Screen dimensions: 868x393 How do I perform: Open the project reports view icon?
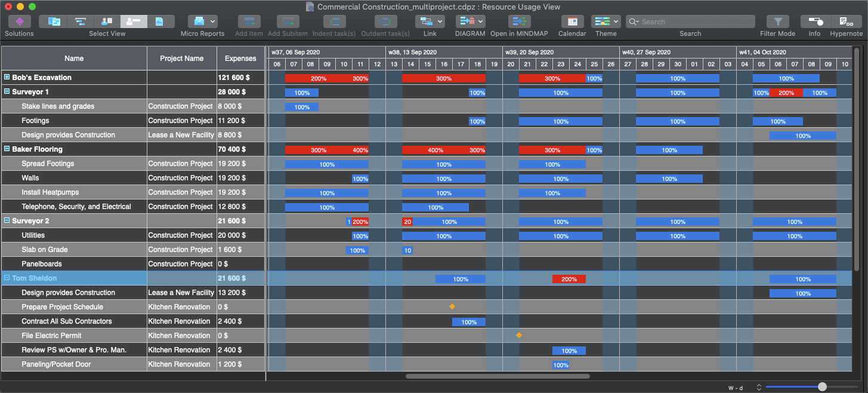159,22
